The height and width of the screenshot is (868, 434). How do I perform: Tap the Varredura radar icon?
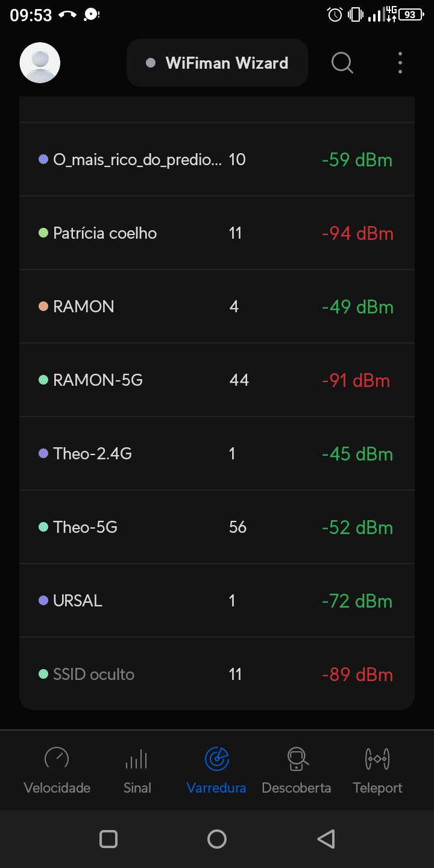(216, 759)
